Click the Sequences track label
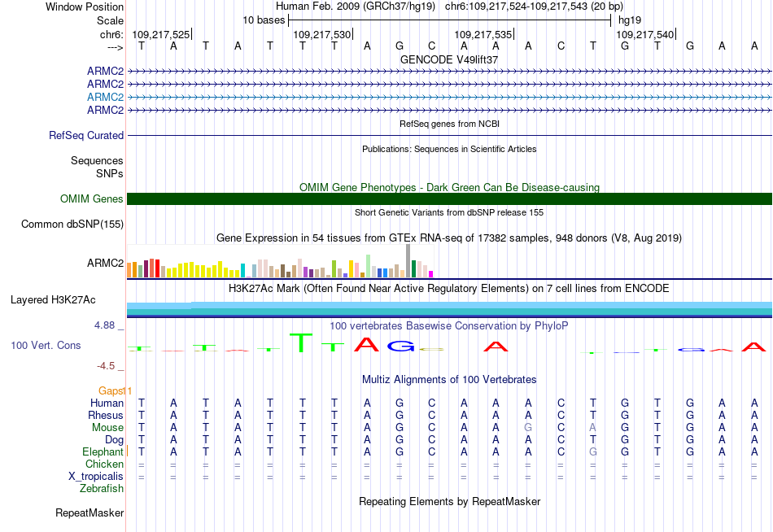 pos(97,161)
